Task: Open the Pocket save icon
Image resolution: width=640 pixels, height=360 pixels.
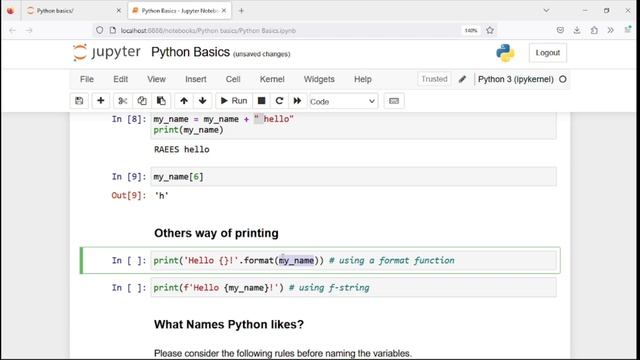Action: (560, 30)
